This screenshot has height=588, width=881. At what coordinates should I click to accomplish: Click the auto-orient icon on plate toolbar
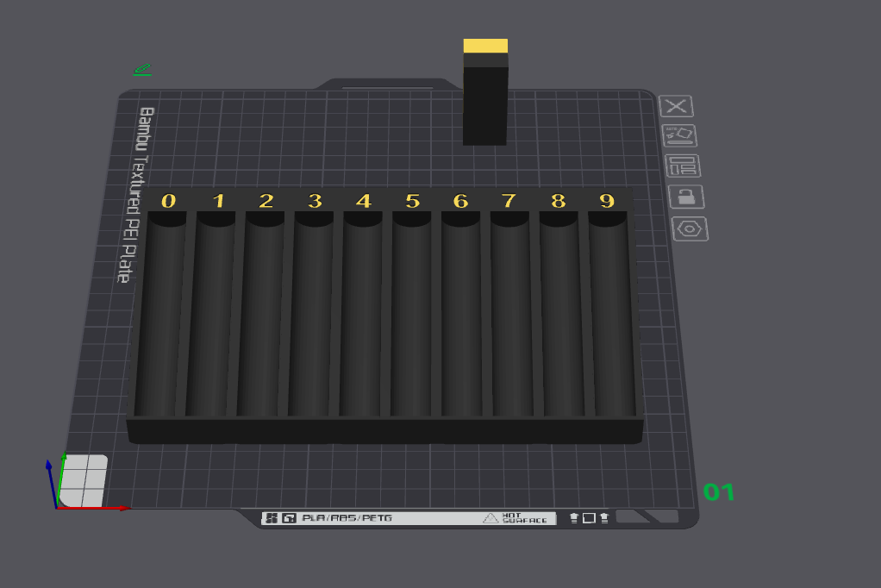[679, 136]
